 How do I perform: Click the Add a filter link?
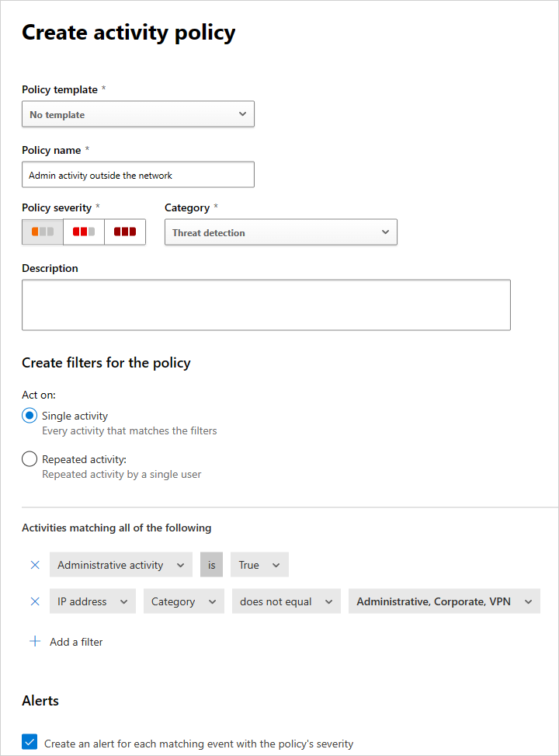click(x=75, y=641)
